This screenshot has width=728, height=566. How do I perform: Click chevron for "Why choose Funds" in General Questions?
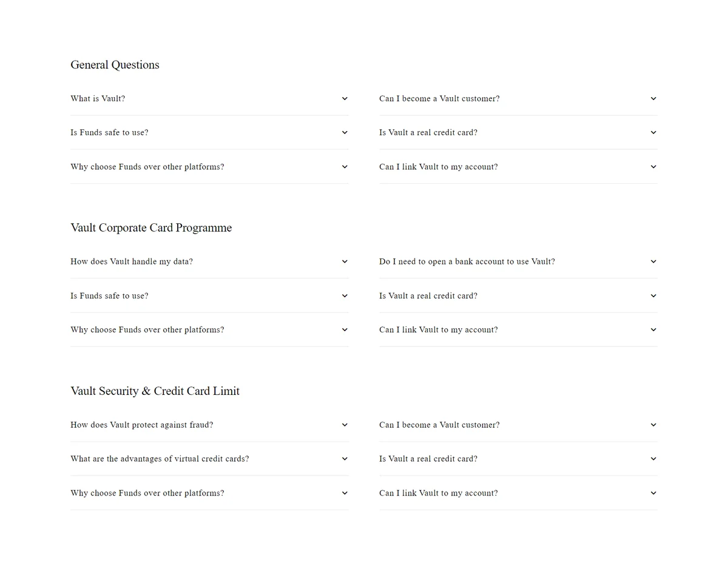point(345,167)
